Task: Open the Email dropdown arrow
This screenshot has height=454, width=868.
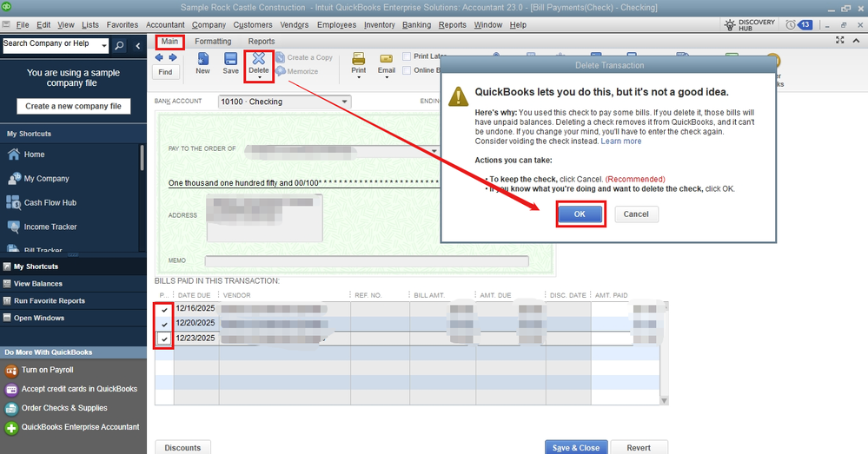Action: tap(387, 77)
